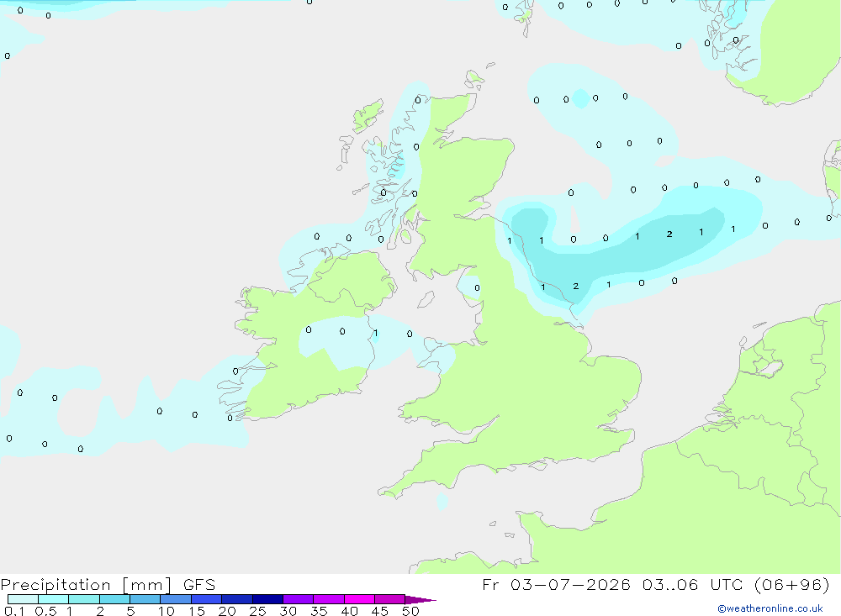Select the 25–30 mm legend color
This screenshot has width=841, height=616.
click(x=267, y=599)
